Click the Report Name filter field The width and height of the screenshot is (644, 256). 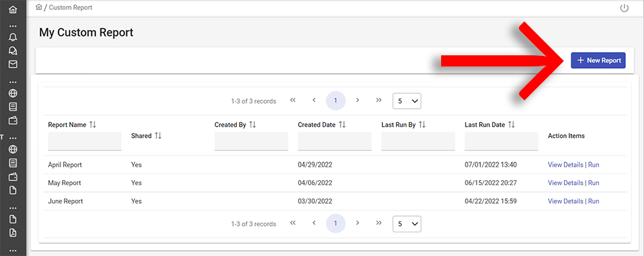pos(84,141)
